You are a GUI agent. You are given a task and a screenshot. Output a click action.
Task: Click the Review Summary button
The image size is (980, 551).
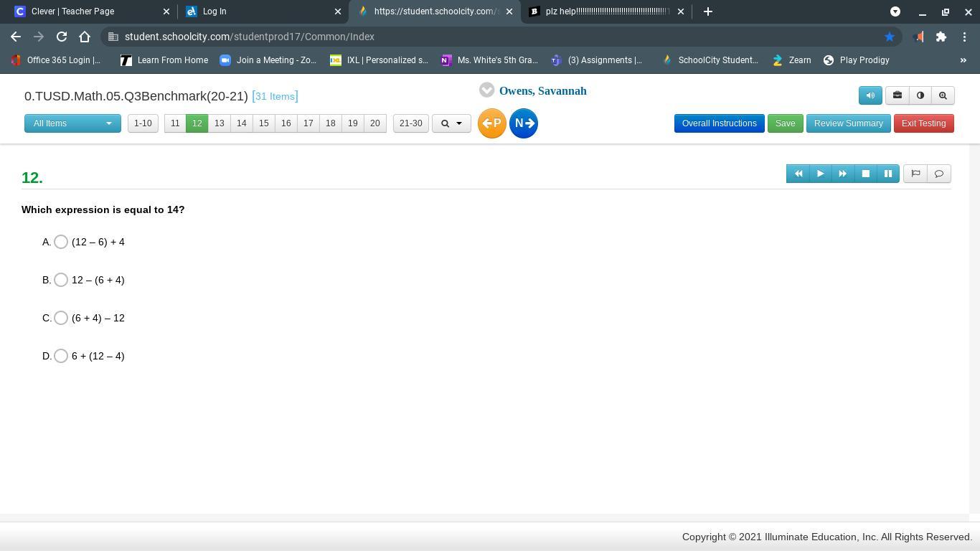click(x=848, y=123)
